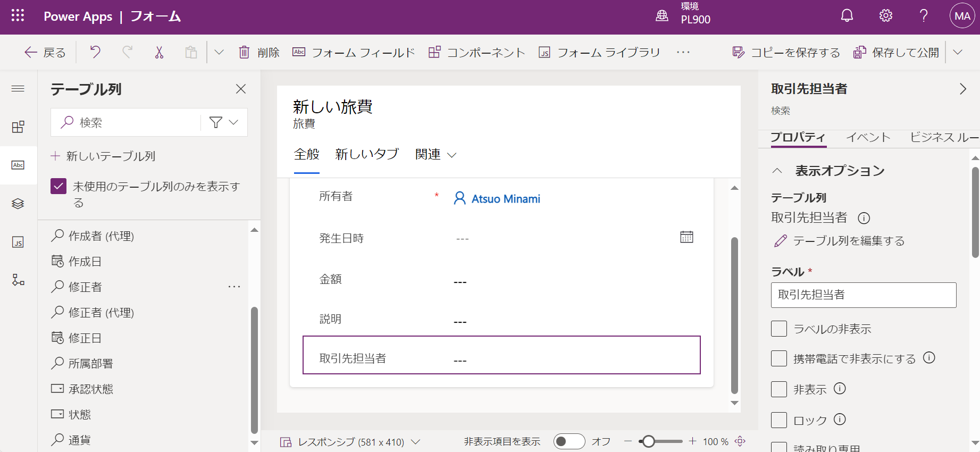This screenshot has height=452, width=980.
Task: Show info for 携帯電話で非表示にする
Action: 929,358
